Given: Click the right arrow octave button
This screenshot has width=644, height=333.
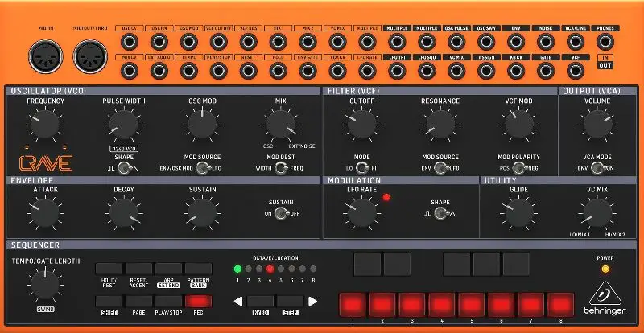Looking at the screenshot, I should (x=313, y=302).
